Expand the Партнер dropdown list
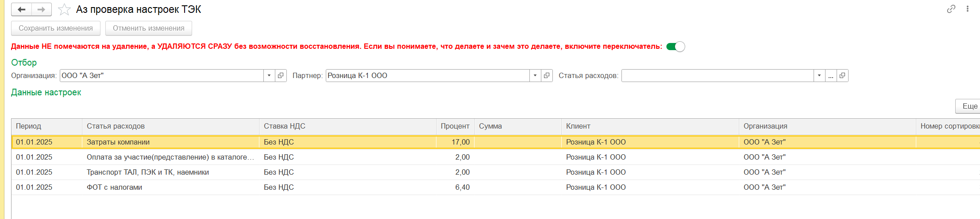The image size is (980, 219). (535, 76)
